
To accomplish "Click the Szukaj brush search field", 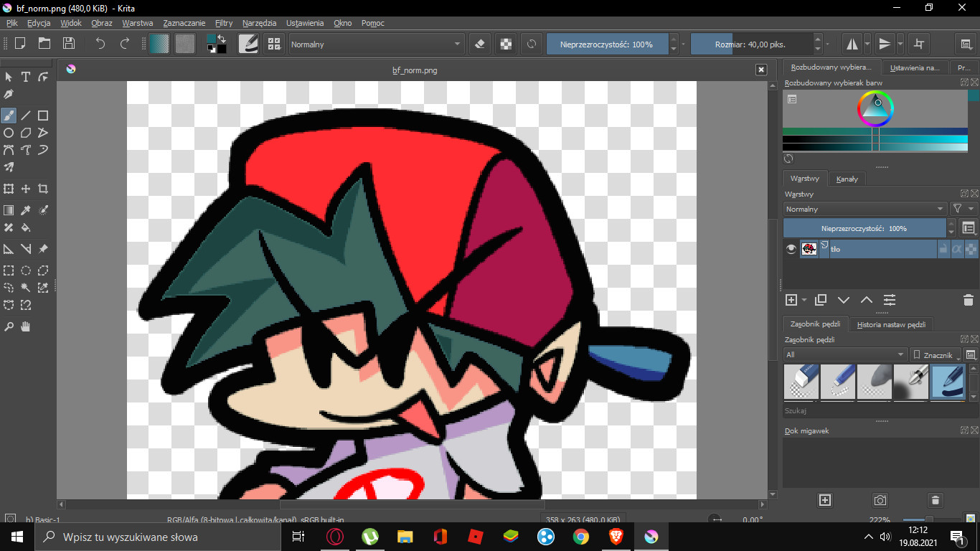I will pyautogui.click(x=880, y=411).
